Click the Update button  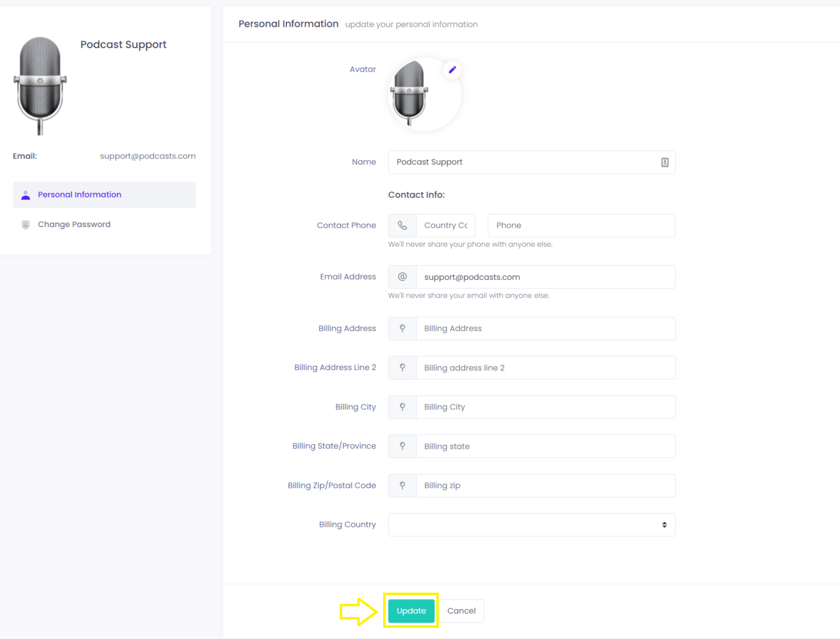(x=411, y=611)
